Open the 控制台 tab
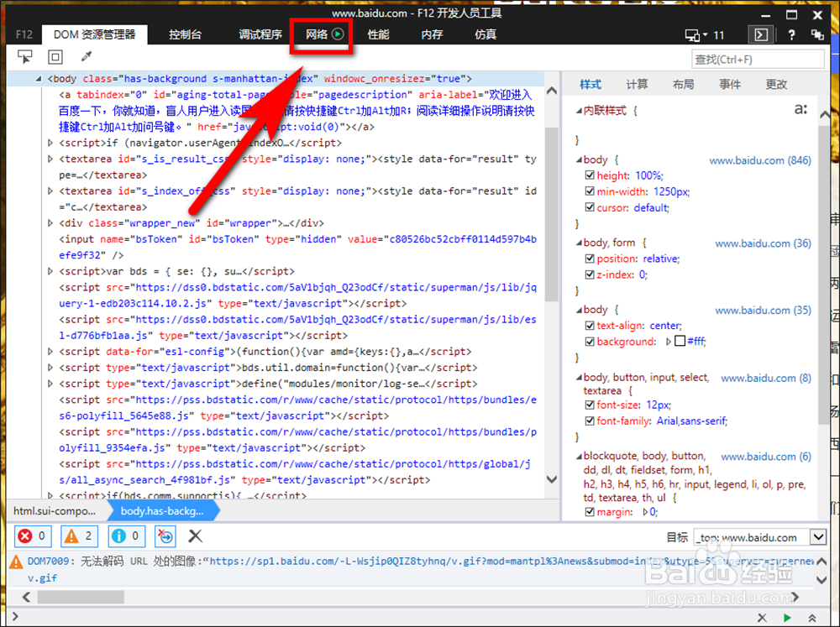 point(186,34)
